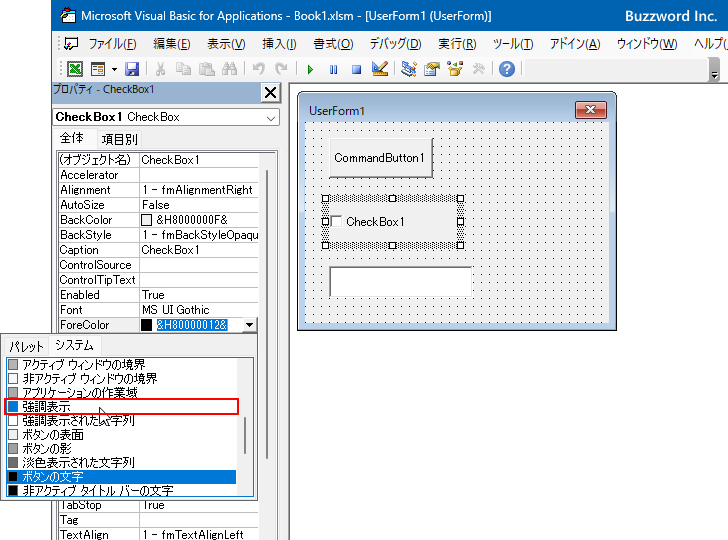
Task: Click the (オブジェクト名) CheckBox1 value
Action: coord(199,160)
